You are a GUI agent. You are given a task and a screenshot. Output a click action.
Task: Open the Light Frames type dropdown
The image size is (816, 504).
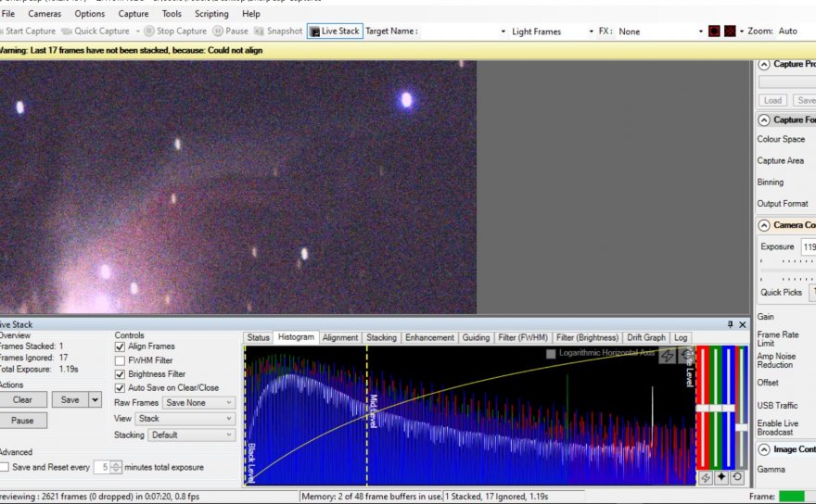pyautogui.click(x=592, y=31)
